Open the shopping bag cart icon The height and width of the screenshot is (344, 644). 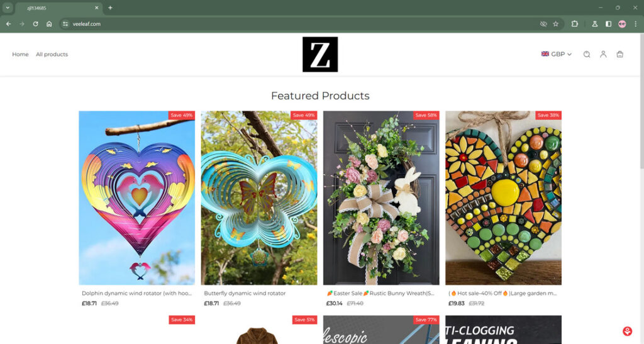(619, 54)
